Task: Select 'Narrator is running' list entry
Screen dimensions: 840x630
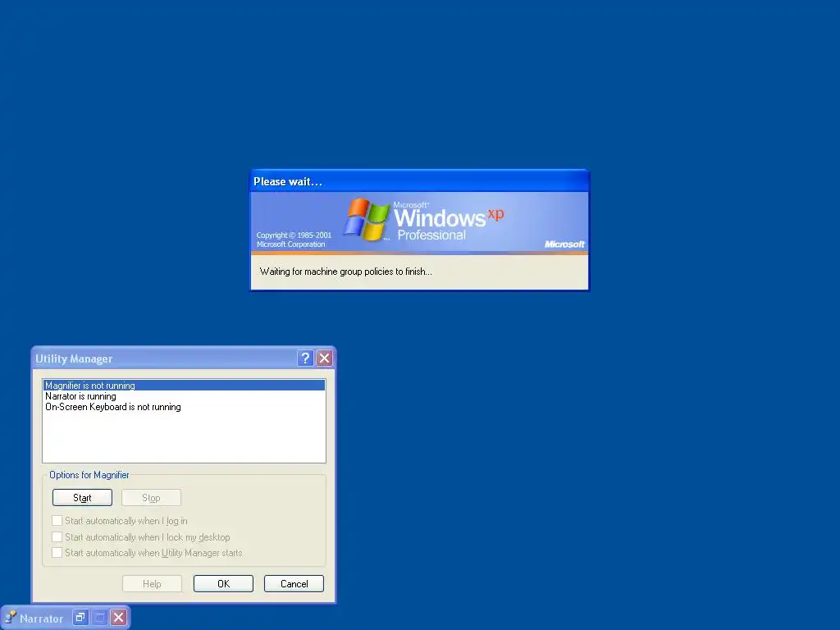Action: (184, 396)
